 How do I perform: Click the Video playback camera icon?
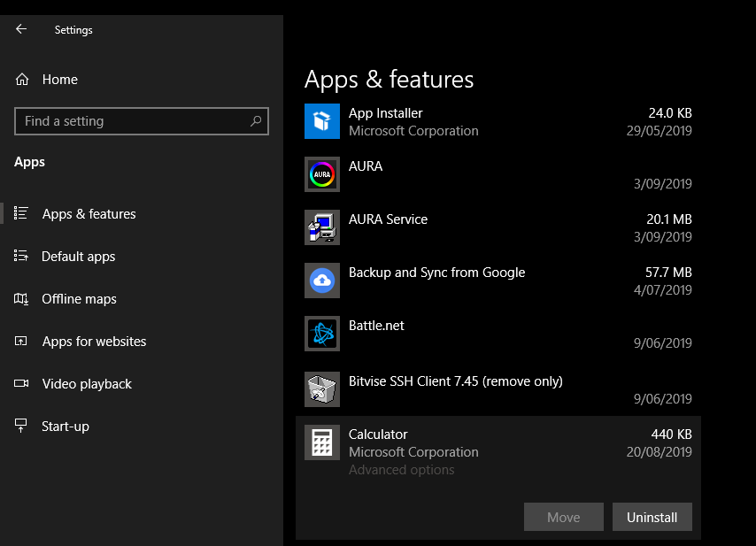tap(21, 383)
